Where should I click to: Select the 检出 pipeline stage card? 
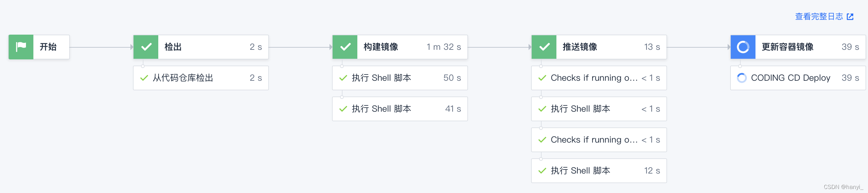pos(201,47)
